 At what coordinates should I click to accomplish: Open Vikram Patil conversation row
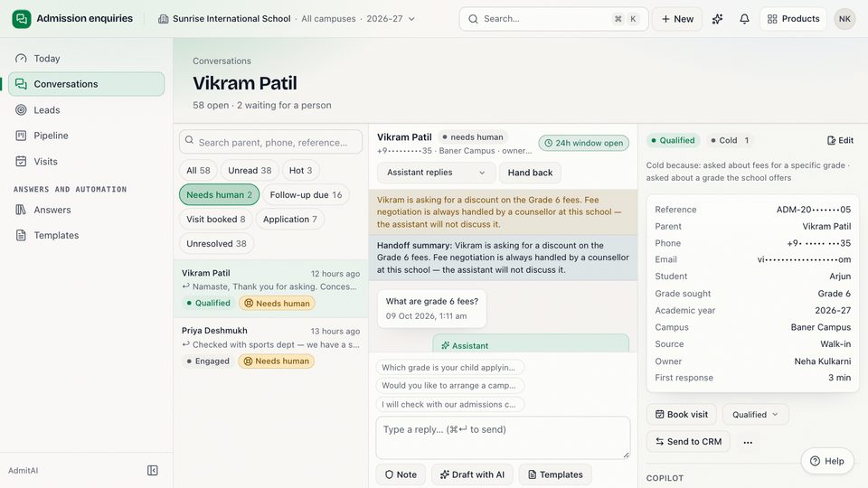click(x=270, y=288)
